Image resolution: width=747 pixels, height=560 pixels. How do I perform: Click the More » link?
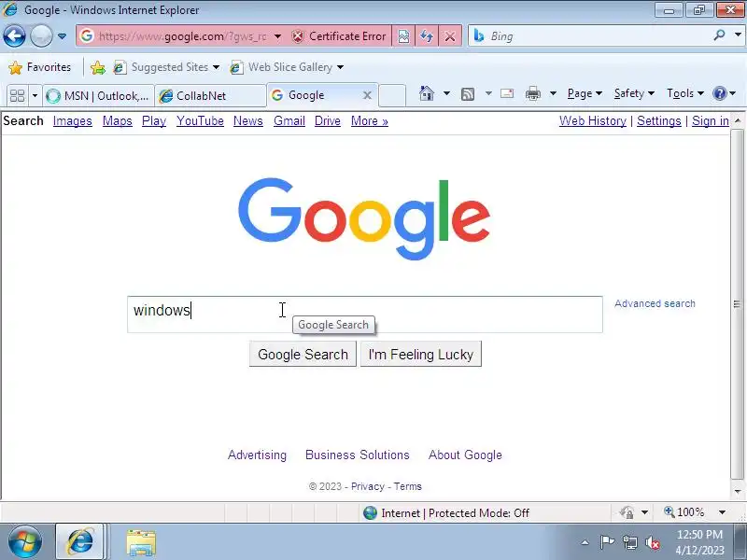(x=370, y=121)
